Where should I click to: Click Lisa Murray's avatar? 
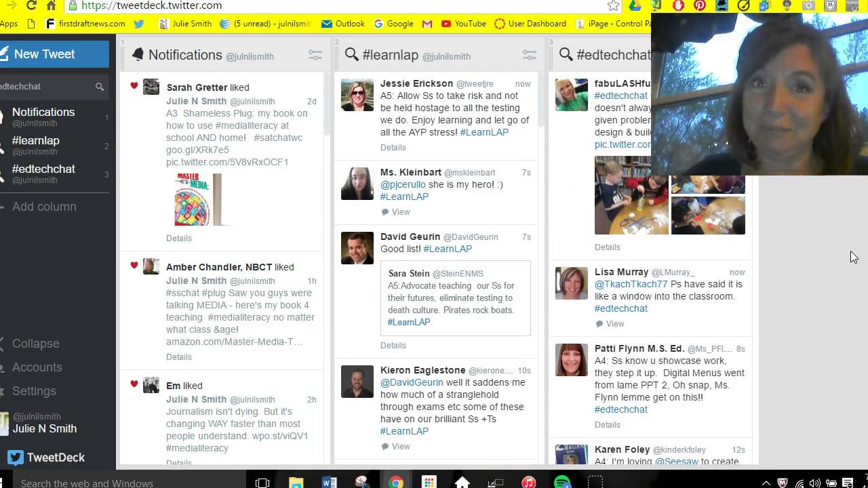(572, 283)
